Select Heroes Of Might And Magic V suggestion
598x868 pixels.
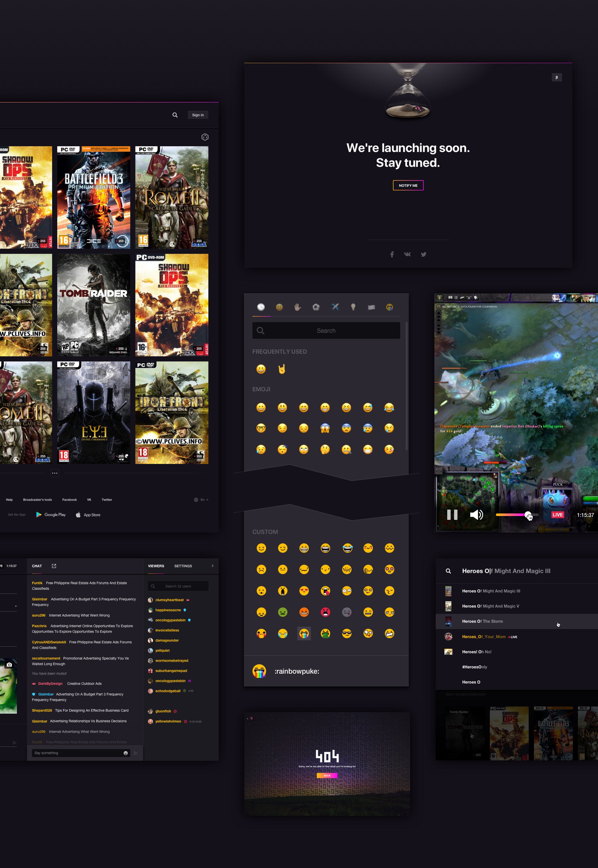517,606
